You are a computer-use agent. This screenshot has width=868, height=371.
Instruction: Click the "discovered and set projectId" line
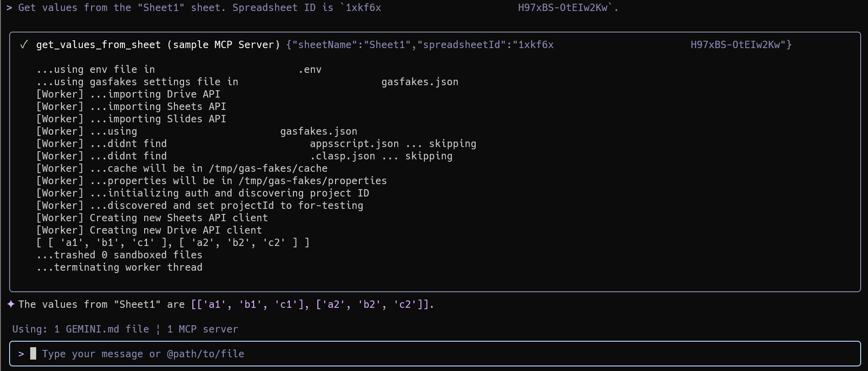click(200, 205)
